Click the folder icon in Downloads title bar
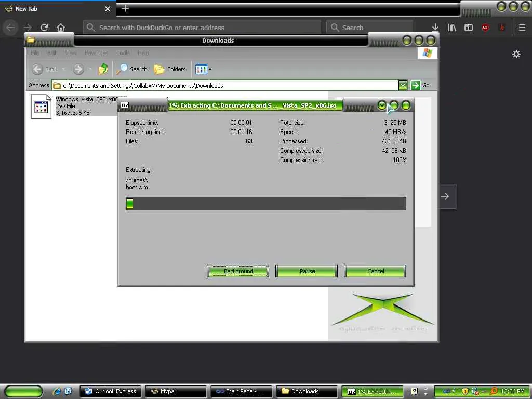The image size is (532, 399). tap(31, 40)
